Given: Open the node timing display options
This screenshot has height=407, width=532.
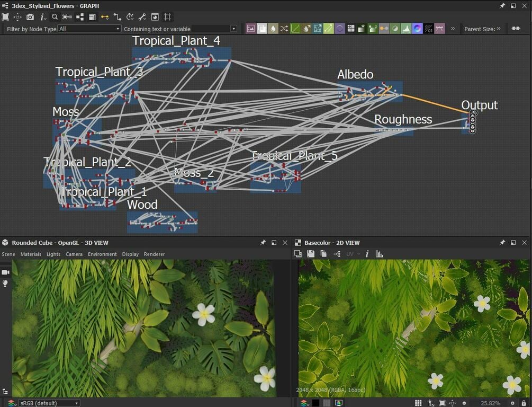Looking at the screenshot, I should (x=130, y=17).
